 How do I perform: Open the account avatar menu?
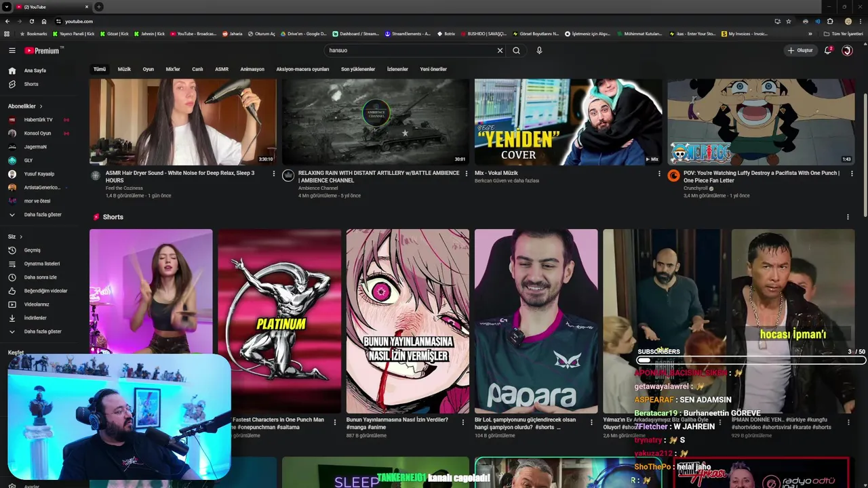tap(847, 50)
